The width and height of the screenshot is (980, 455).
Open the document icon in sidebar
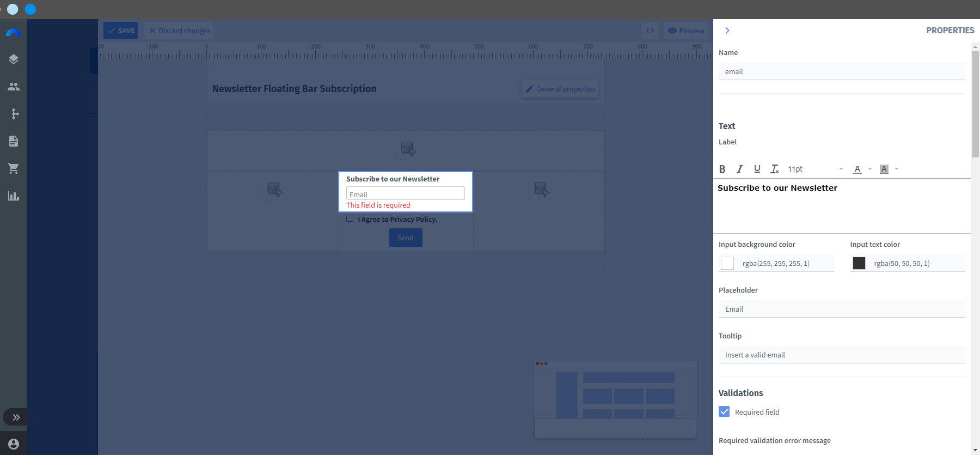(x=14, y=141)
